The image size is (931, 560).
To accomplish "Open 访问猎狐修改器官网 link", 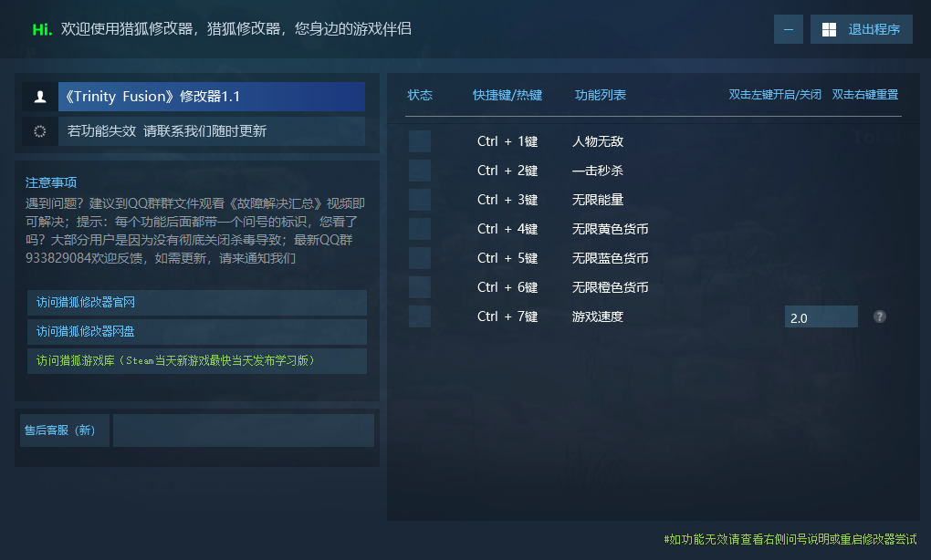I will 197,303.
